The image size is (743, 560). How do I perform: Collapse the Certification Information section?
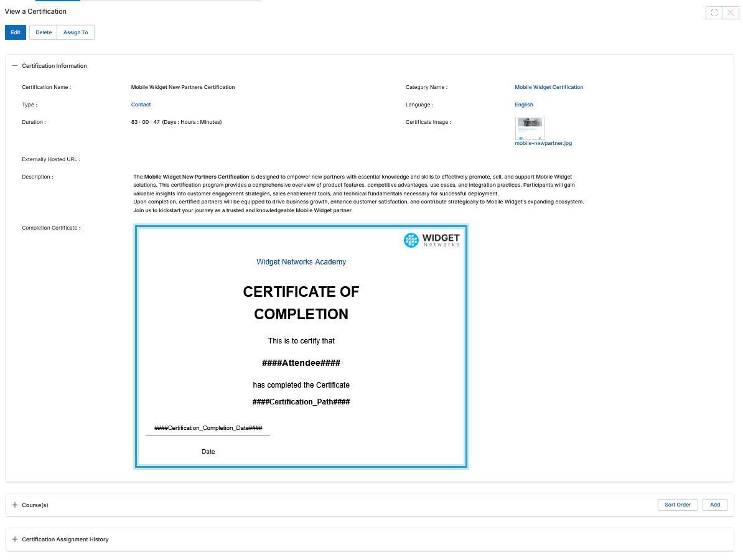pyautogui.click(x=15, y=66)
